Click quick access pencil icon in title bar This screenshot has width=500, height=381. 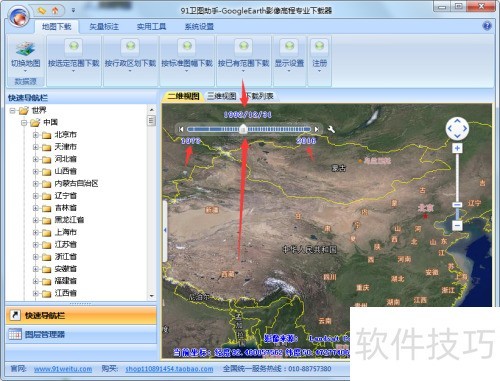(42, 11)
